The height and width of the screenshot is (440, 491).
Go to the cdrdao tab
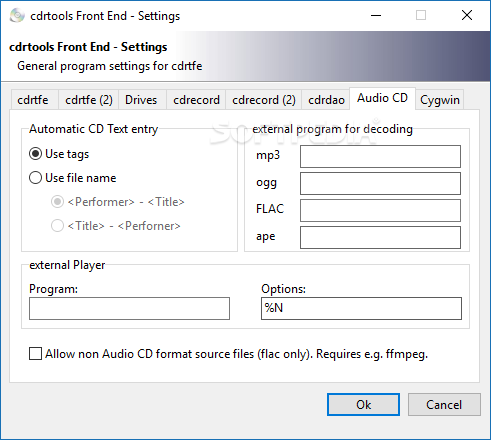[326, 100]
